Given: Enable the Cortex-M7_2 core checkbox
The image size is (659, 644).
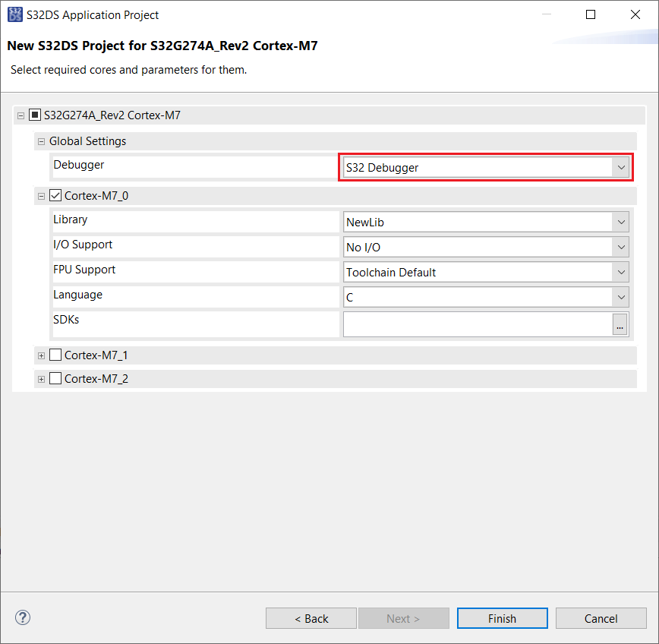Looking at the screenshot, I should tap(55, 378).
